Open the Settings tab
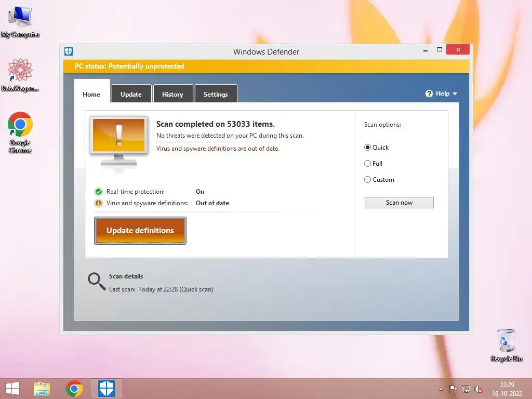The width and height of the screenshot is (532, 399). 216,95
